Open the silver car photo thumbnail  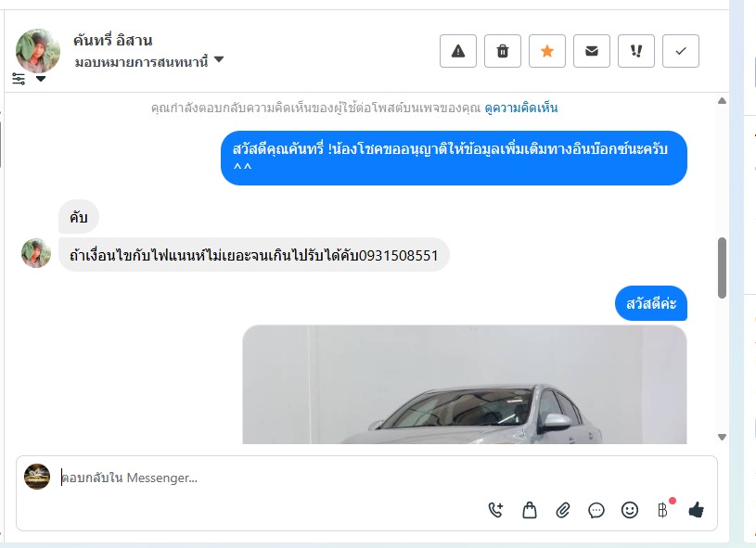pyautogui.click(x=465, y=385)
